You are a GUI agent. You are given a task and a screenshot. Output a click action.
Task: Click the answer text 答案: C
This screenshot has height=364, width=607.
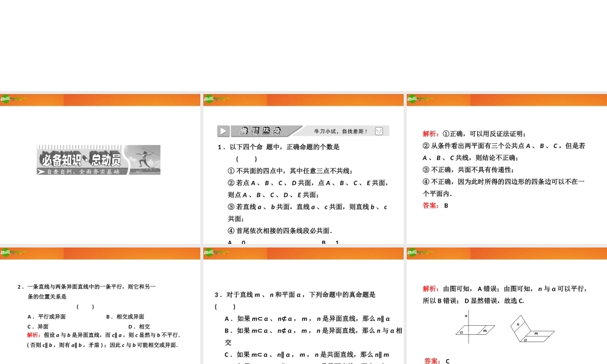pyautogui.click(x=437, y=361)
